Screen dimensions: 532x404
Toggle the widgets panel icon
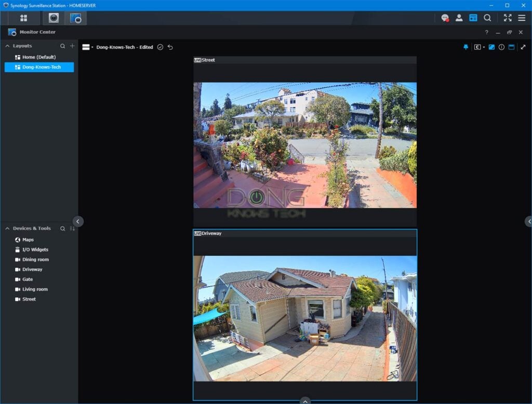473,18
